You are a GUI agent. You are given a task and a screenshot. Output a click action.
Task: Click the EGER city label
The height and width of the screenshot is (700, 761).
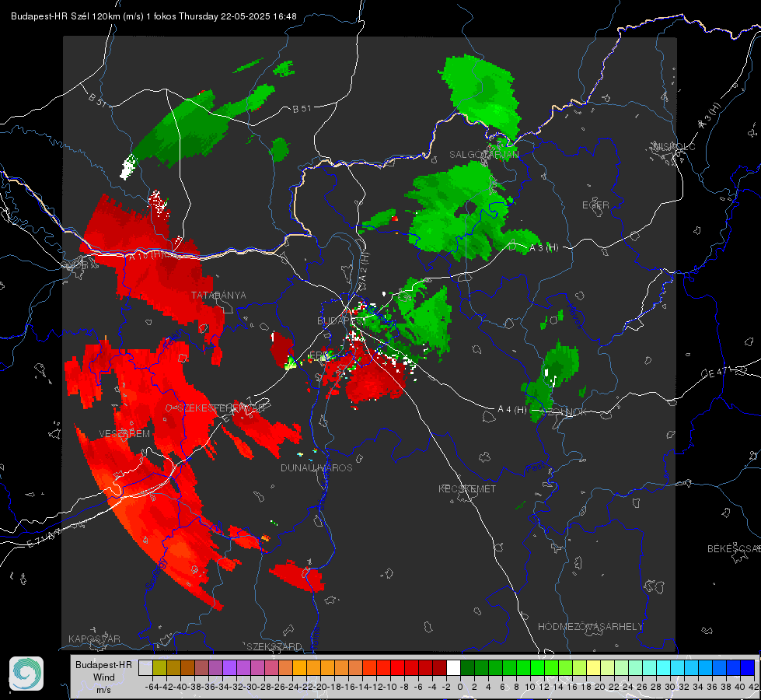click(595, 205)
